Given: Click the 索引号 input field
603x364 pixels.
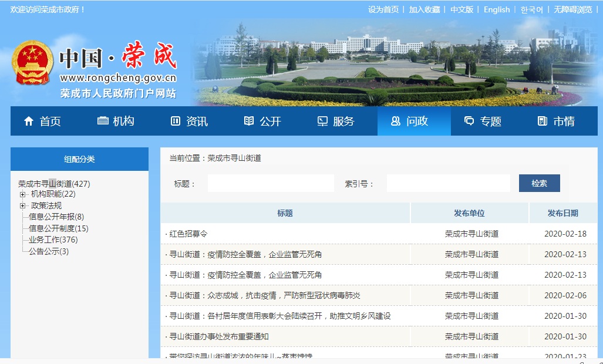Looking at the screenshot, I should tap(448, 184).
